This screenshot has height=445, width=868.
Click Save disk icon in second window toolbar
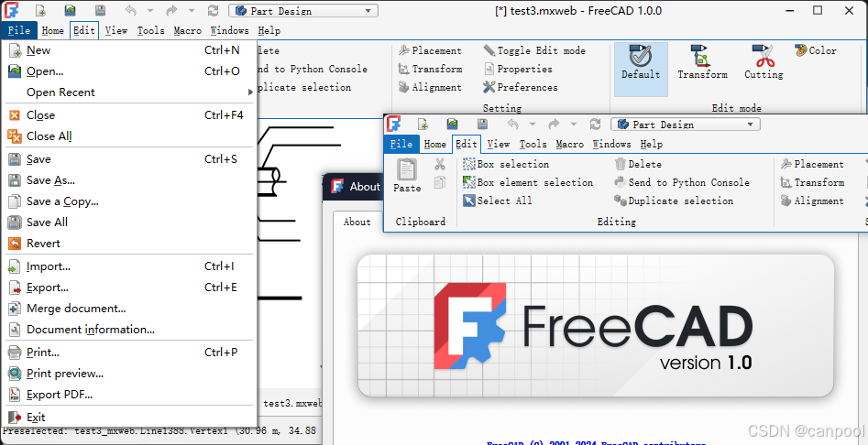pyautogui.click(x=482, y=125)
